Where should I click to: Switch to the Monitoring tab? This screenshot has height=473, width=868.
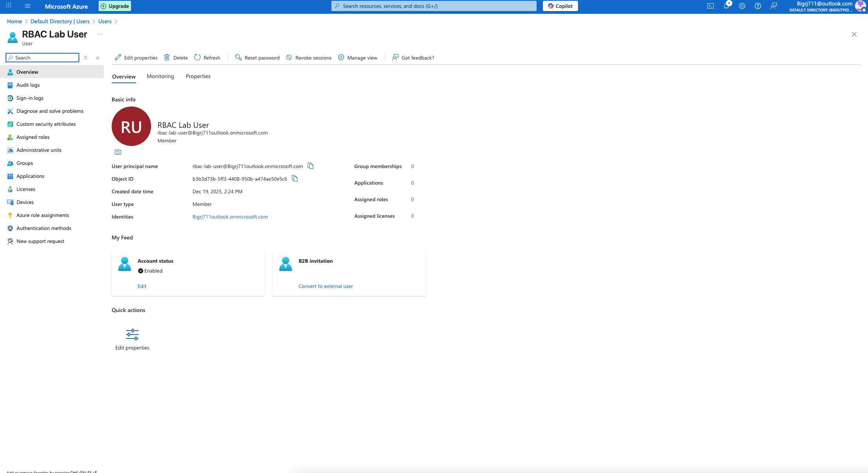pos(160,76)
